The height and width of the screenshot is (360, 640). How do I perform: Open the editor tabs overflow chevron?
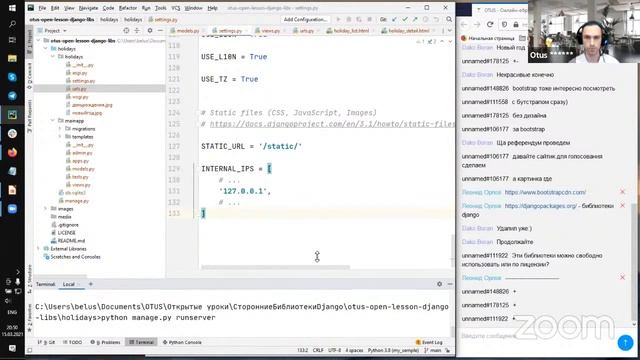450,31
